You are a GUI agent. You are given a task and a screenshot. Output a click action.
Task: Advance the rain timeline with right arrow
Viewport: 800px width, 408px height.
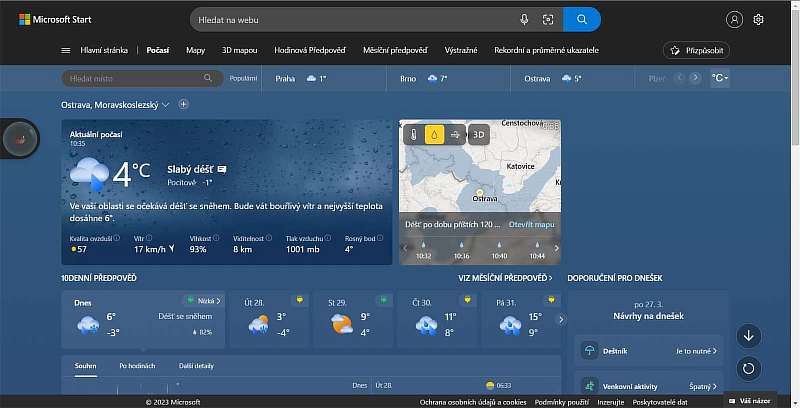(556, 247)
